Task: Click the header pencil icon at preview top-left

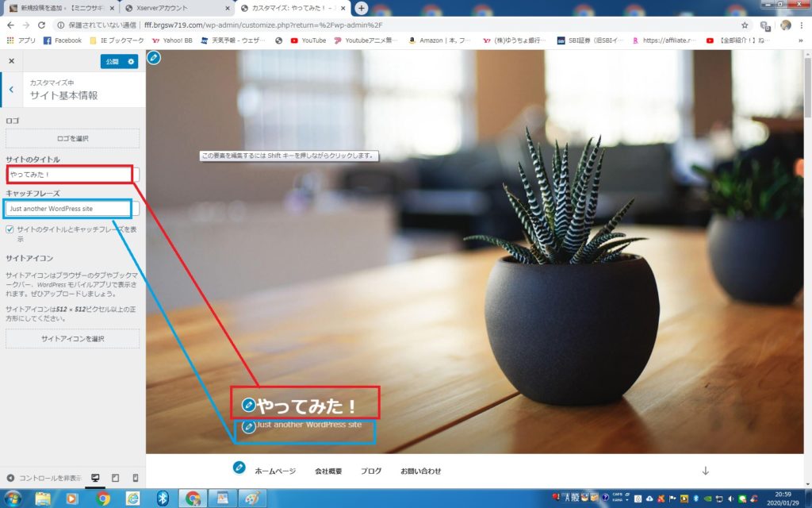Action: point(155,58)
